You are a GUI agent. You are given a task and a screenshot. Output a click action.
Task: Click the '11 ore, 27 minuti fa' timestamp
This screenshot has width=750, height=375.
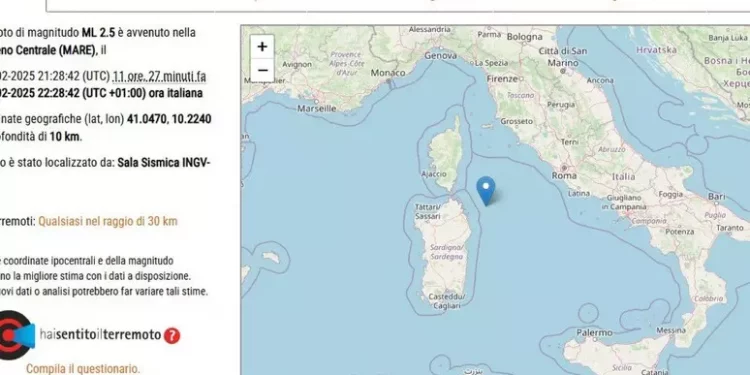coord(159,76)
